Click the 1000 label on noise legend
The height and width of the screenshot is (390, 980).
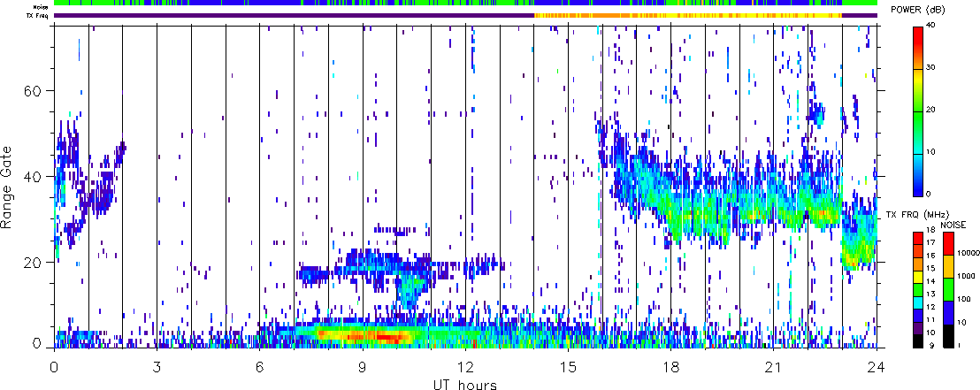tap(966, 276)
